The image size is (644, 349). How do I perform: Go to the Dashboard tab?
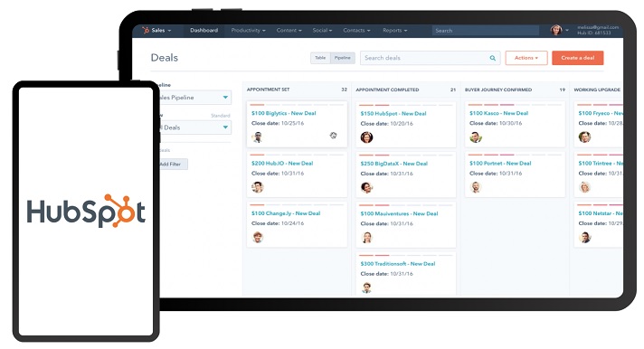click(204, 31)
